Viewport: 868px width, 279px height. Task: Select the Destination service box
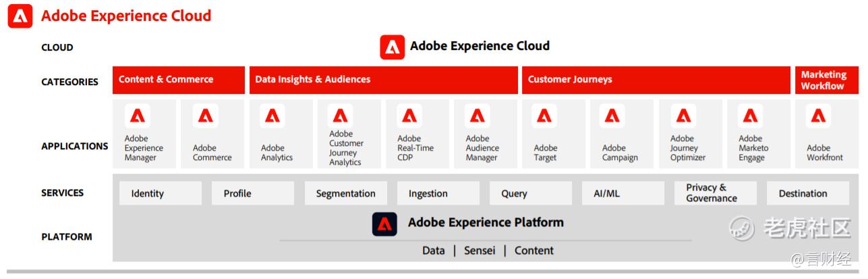tap(808, 193)
